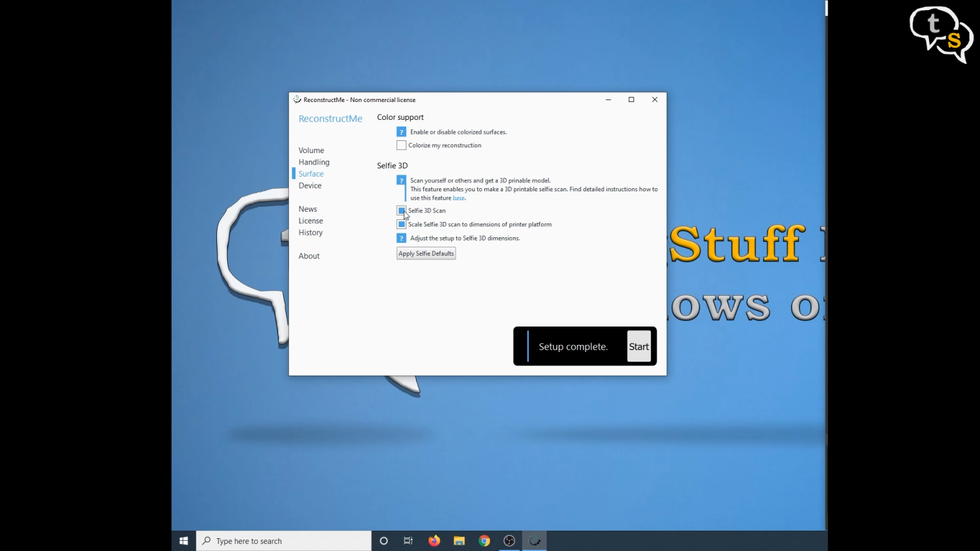
Task: Enable Colorize my reconstruction checkbox
Action: tap(401, 145)
